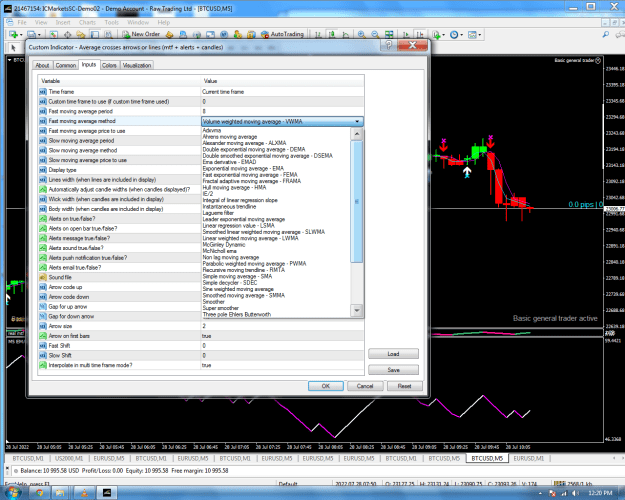The image size is (625, 500).
Task: Switch to the Visualization tab
Action: (x=137, y=65)
